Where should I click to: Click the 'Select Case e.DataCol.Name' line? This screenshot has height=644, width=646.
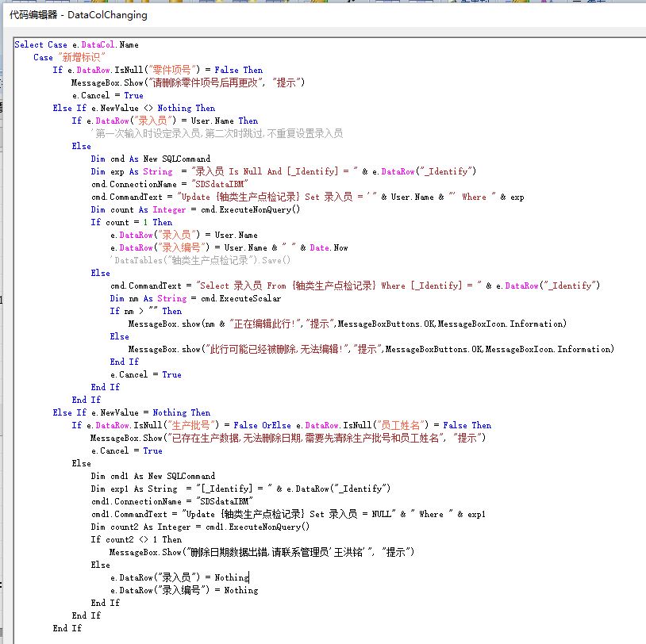pos(77,44)
